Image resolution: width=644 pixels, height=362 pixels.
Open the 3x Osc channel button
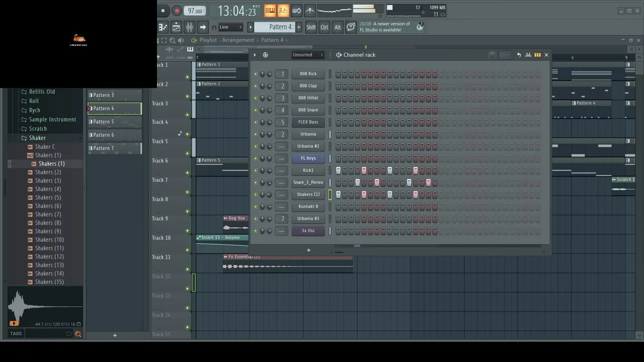(308, 231)
